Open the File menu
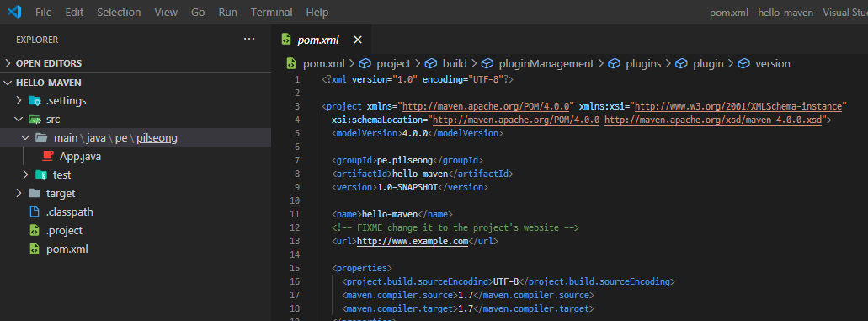 click(43, 12)
